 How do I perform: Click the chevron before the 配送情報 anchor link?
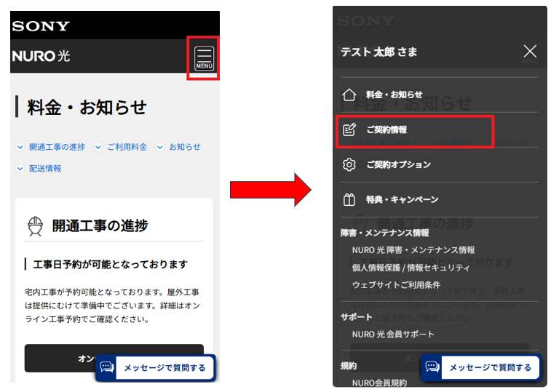[x=20, y=169]
